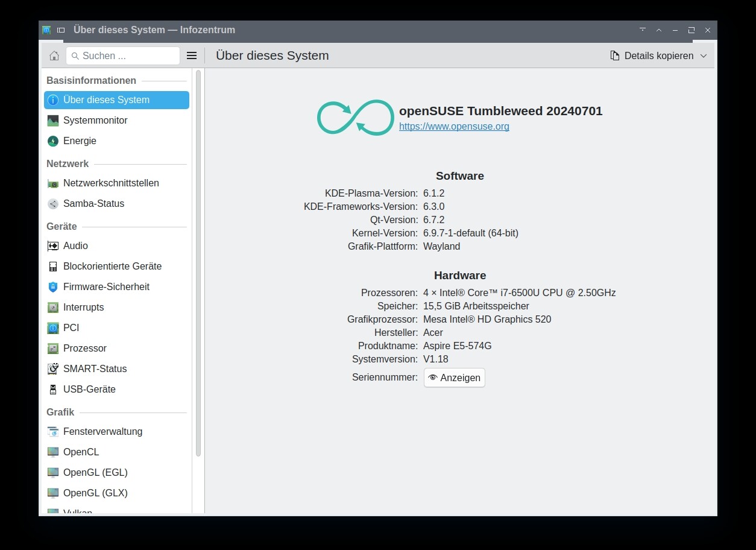The width and height of the screenshot is (756, 550).
Task: Select Energie entry in sidebar
Action: pos(116,141)
